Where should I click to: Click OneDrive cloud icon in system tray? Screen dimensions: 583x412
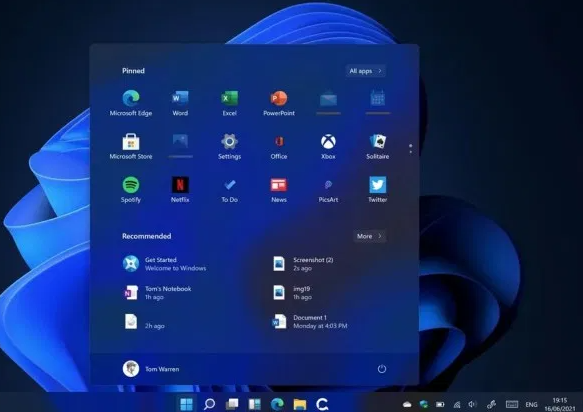[x=407, y=404]
